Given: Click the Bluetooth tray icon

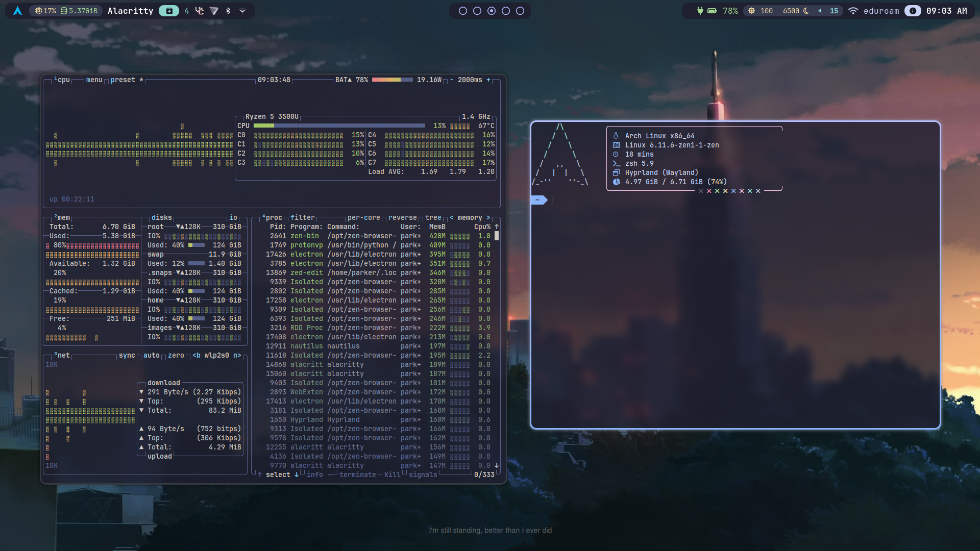Looking at the screenshot, I should (228, 11).
